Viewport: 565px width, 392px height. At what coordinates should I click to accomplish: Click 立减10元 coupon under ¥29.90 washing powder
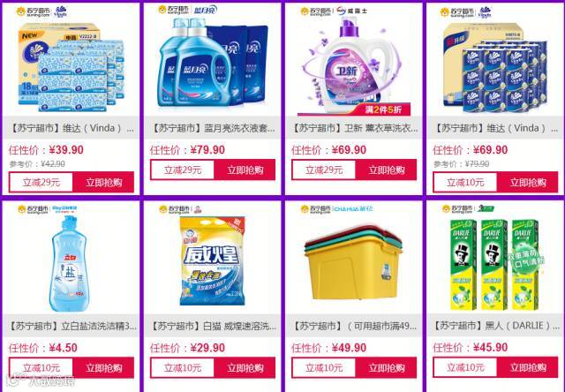click(183, 368)
